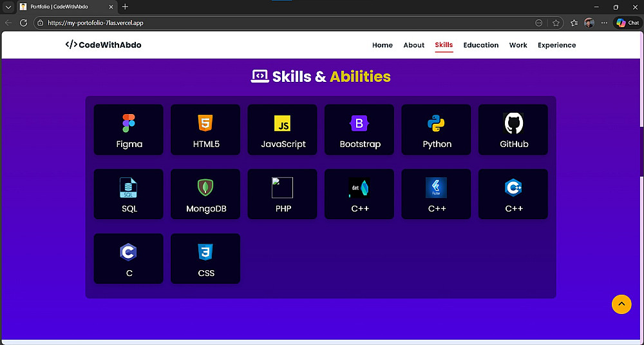Screen dimensions: 644x345
Task: Click the laptop code icon in heading
Action: click(x=260, y=76)
